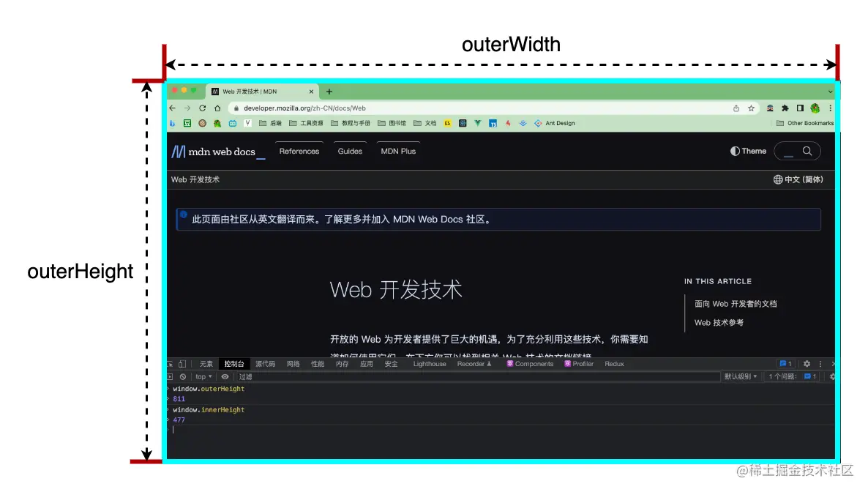Open the Chrome profile avatar
Screen dimensions: 868x492
(x=815, y=108)
